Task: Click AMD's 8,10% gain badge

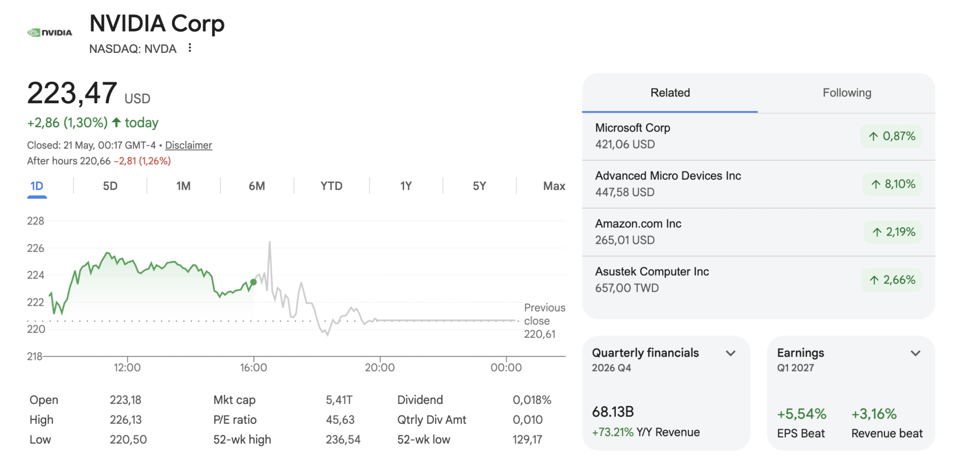Action: [x=893, y=184]
